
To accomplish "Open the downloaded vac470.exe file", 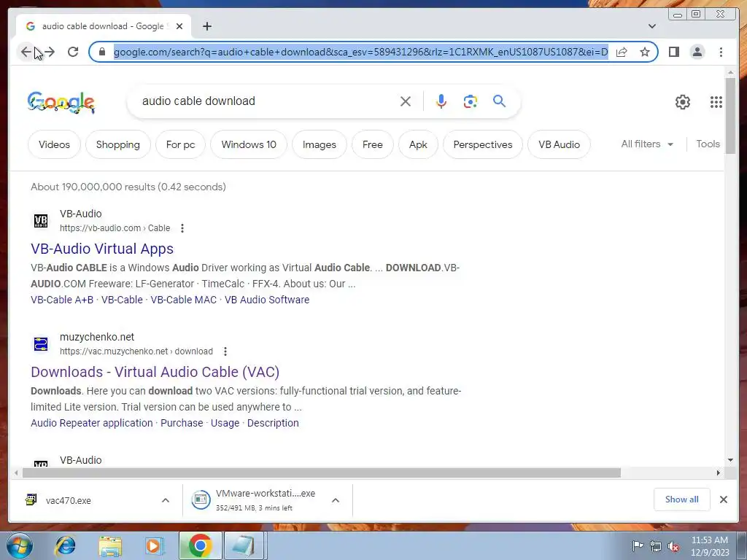I will click(x=68, y=500).
